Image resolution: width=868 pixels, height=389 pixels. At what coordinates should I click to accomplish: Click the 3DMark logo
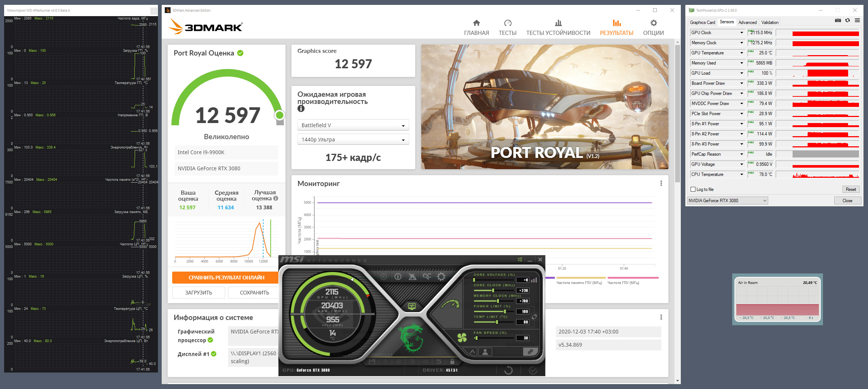pos(205,27)
